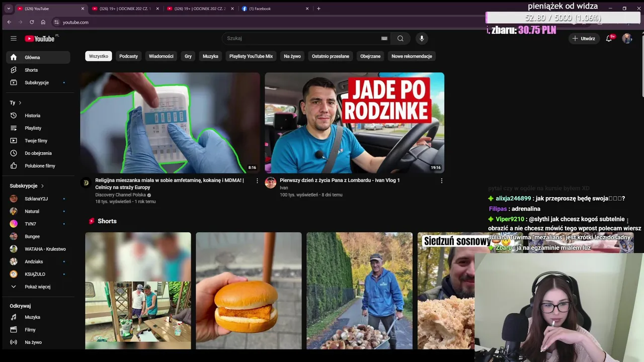
Task: Open the TVN7 channel subscription
Action: (38, 224)
